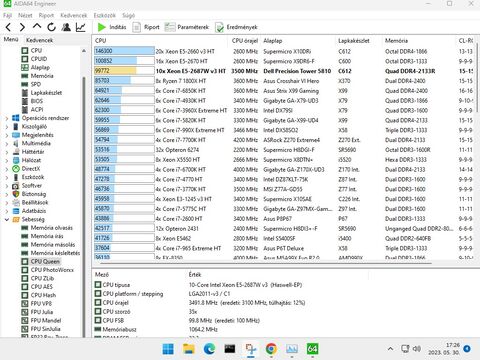Click the Memória column header
480x360 pixels.
click(x=419, y=41)
